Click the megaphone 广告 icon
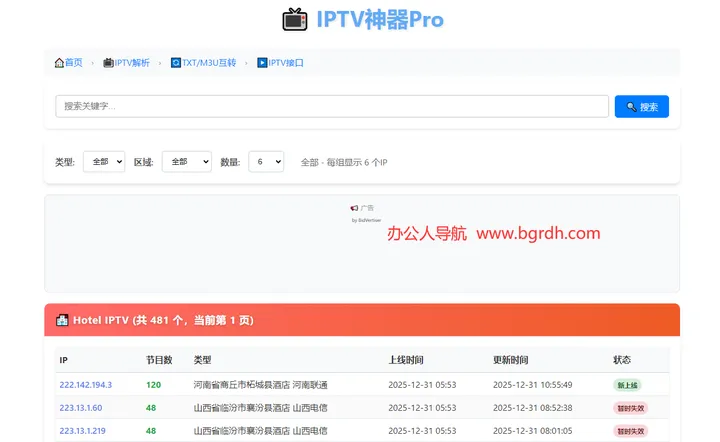Screen dimensions: 720x442 [x=354, y=208]
